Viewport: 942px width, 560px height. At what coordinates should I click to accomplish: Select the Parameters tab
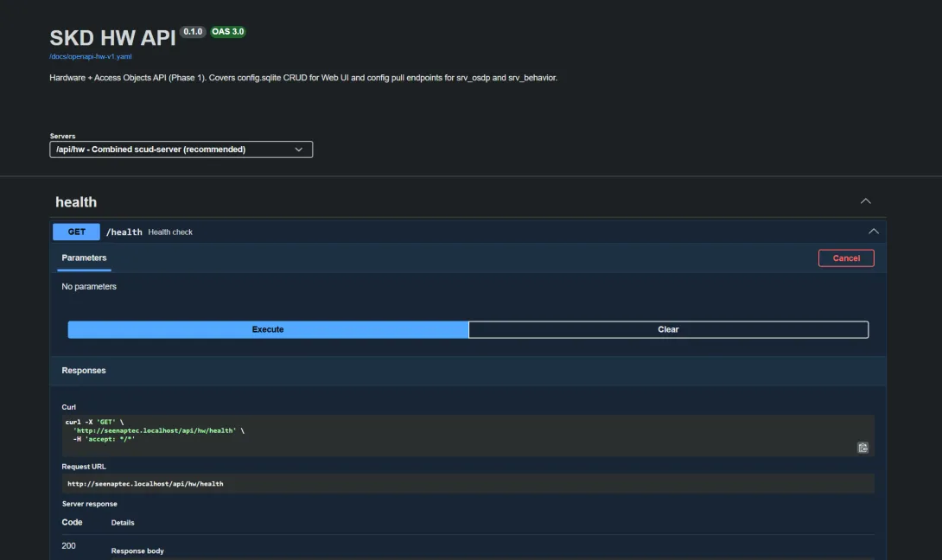[84, 258]
